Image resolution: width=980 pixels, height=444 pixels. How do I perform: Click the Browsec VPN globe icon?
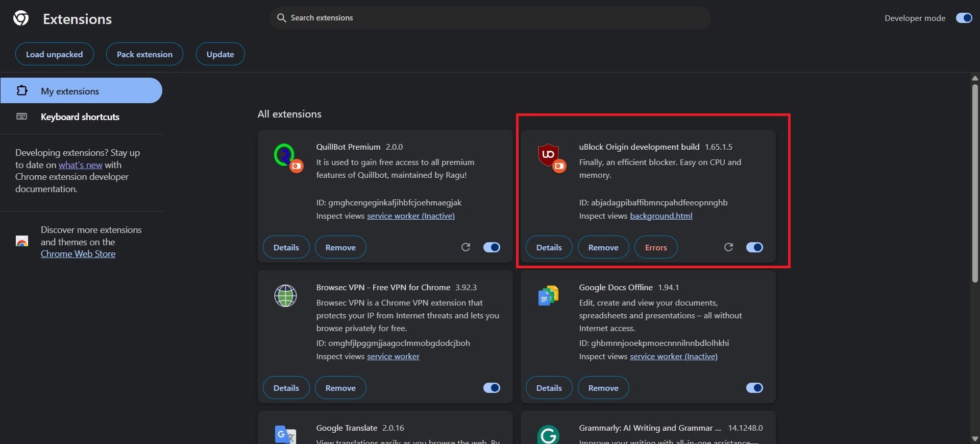[x=285, y=296]
